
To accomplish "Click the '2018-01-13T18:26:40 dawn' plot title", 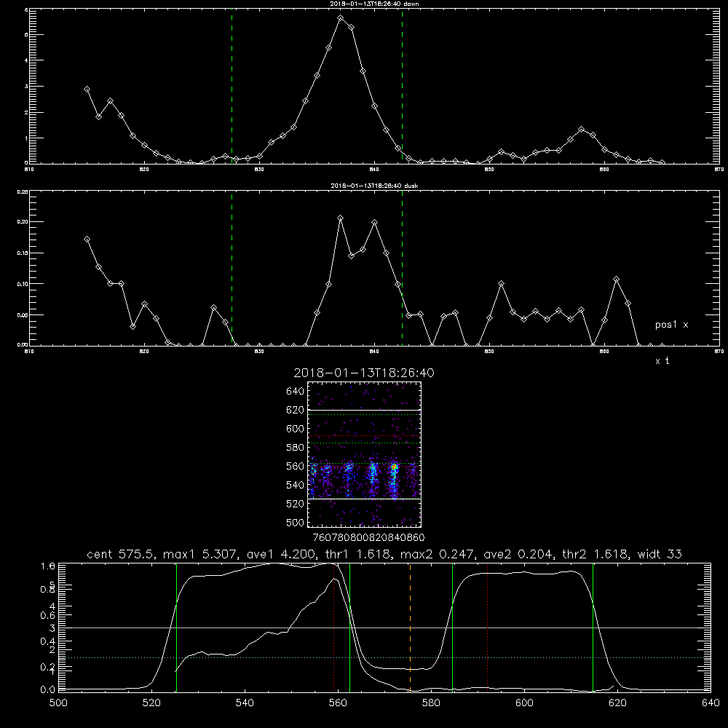I will [x=374, y=4].
